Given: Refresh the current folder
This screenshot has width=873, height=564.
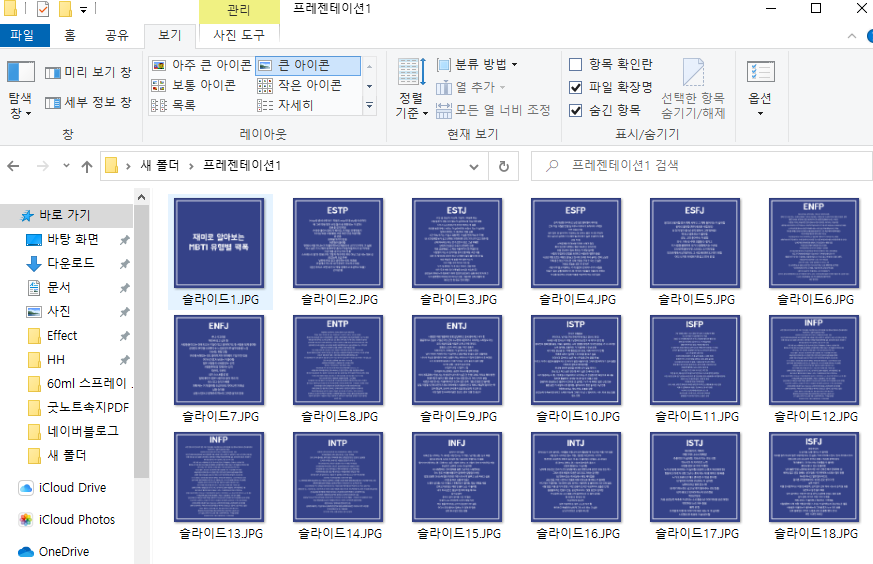Looking at the screenshot, I should (503, 166).
